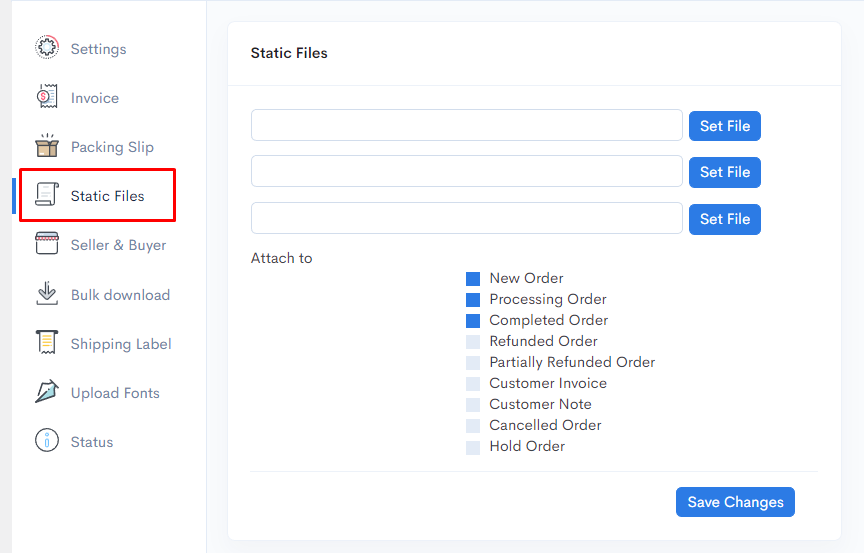This screenshot has height=553, width=864.
Task: Click the Bulk download arrow icon
Action: (x=47, y=293)
